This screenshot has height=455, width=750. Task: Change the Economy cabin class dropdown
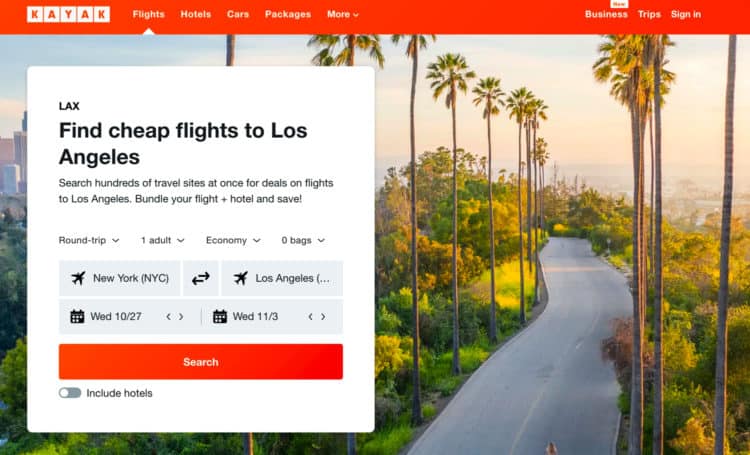click(233, 240)
